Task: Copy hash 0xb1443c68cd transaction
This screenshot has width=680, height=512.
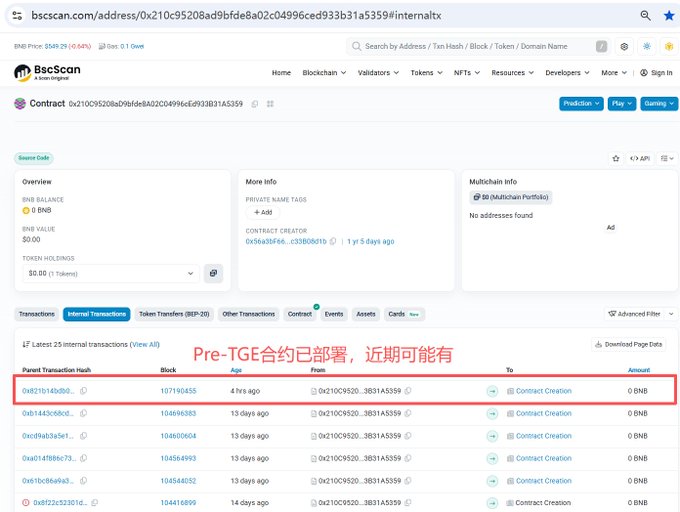Action: (84, 413)
